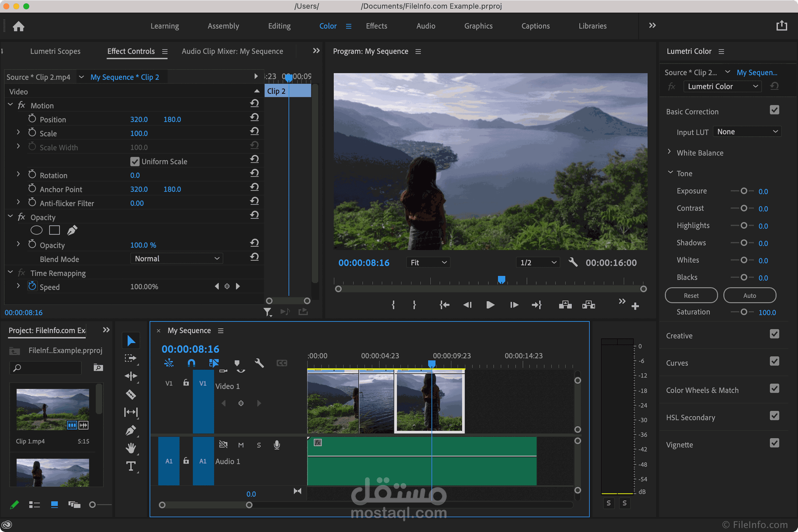Open the Blend Mode dropdown

coord(177,259)
